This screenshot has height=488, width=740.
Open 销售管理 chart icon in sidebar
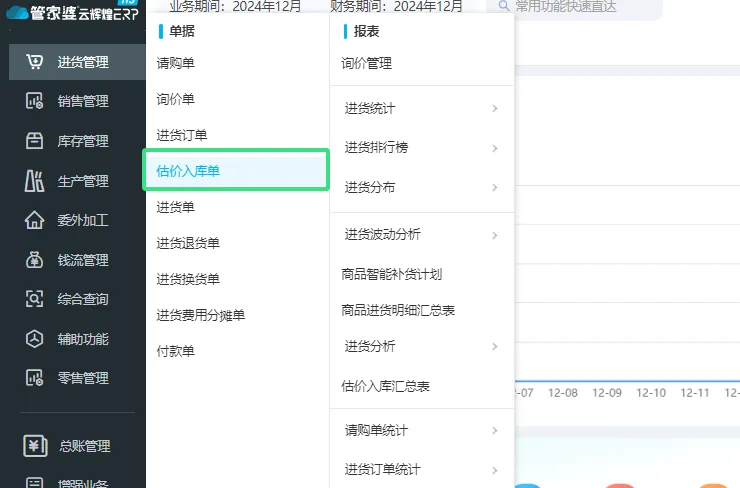coord(35,101)
